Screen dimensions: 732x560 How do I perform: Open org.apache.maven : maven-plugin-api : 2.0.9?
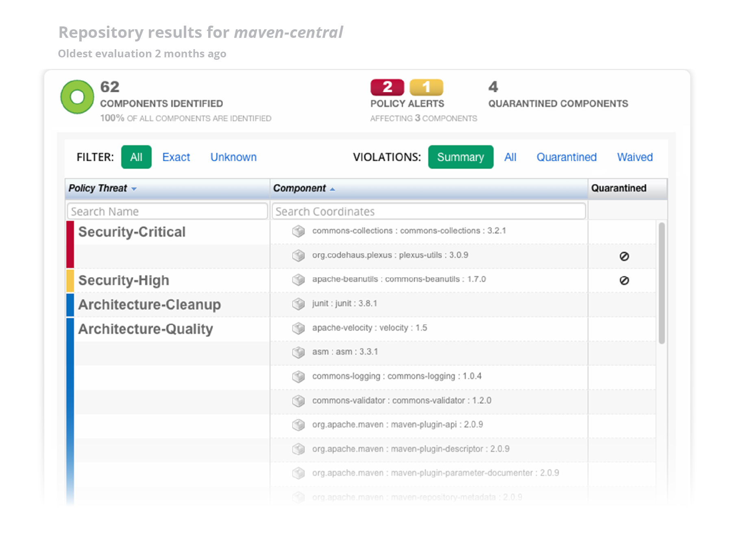point(398,425)
